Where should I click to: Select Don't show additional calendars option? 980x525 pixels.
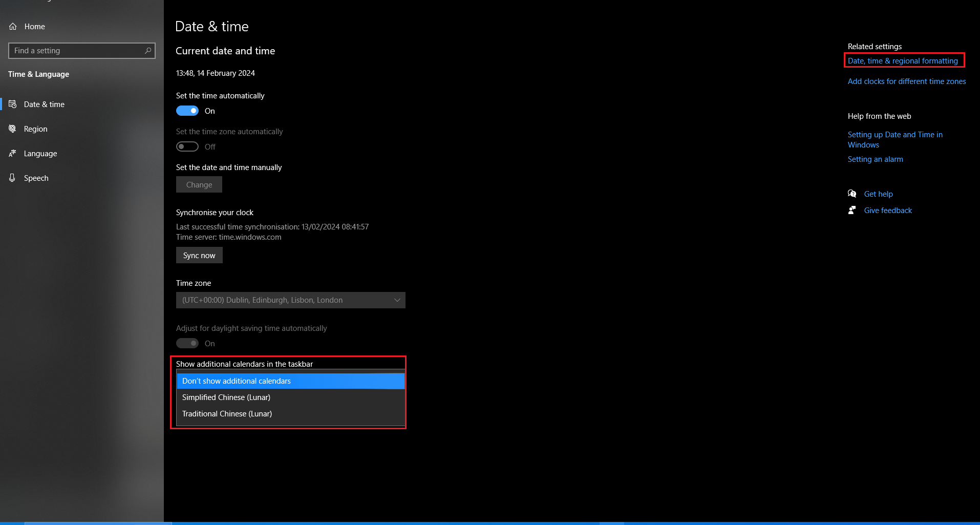click(x=291, y=381)
